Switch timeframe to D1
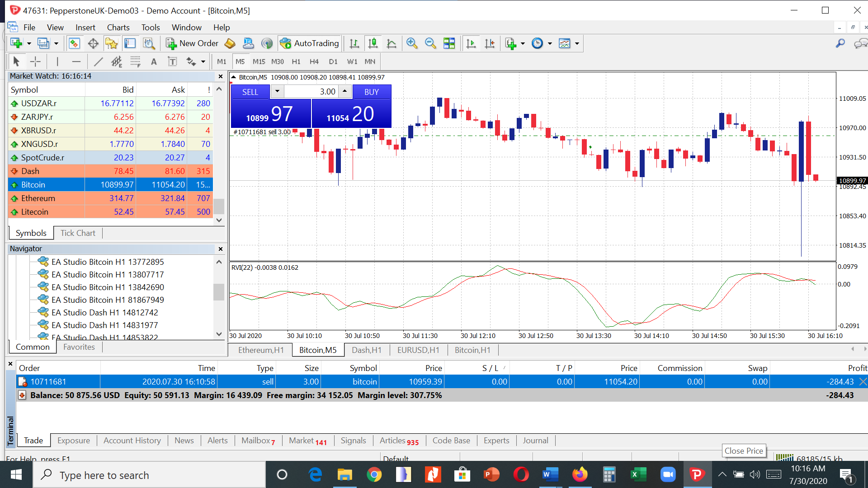 pos(333,61)
